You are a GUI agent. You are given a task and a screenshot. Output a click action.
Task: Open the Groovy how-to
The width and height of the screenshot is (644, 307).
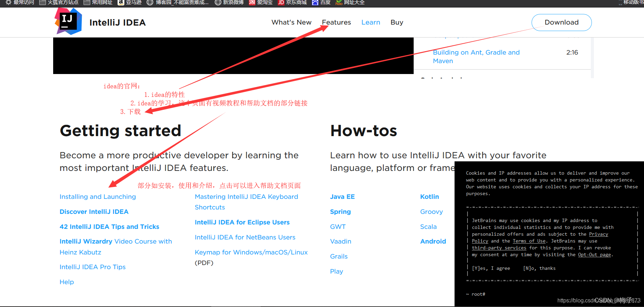coord(431,212)
